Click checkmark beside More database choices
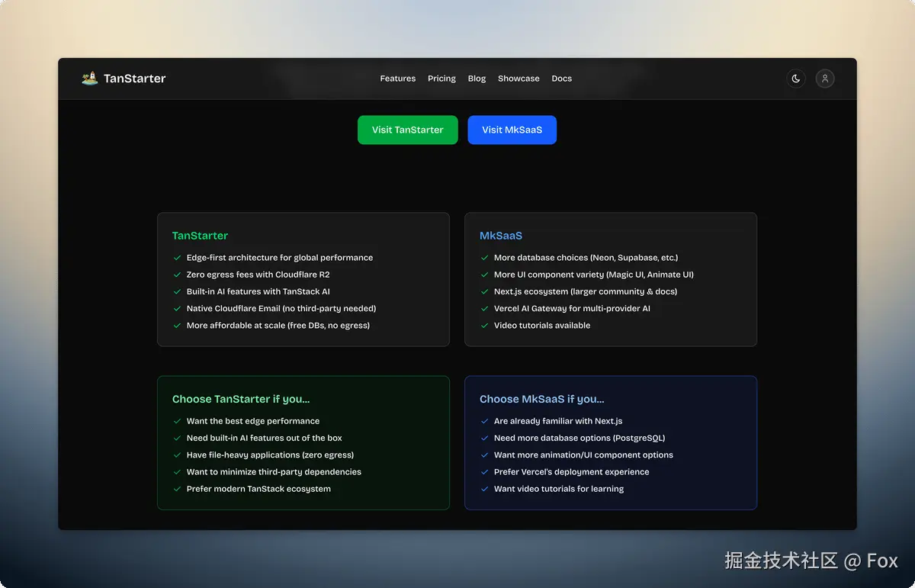The image size is (915, 588). point(484,258)
